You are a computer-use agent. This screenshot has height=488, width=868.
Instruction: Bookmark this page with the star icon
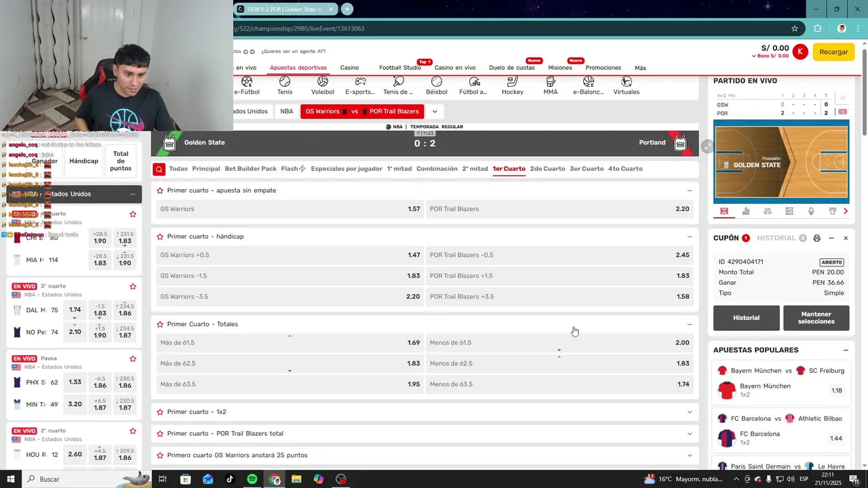[795, 28]
